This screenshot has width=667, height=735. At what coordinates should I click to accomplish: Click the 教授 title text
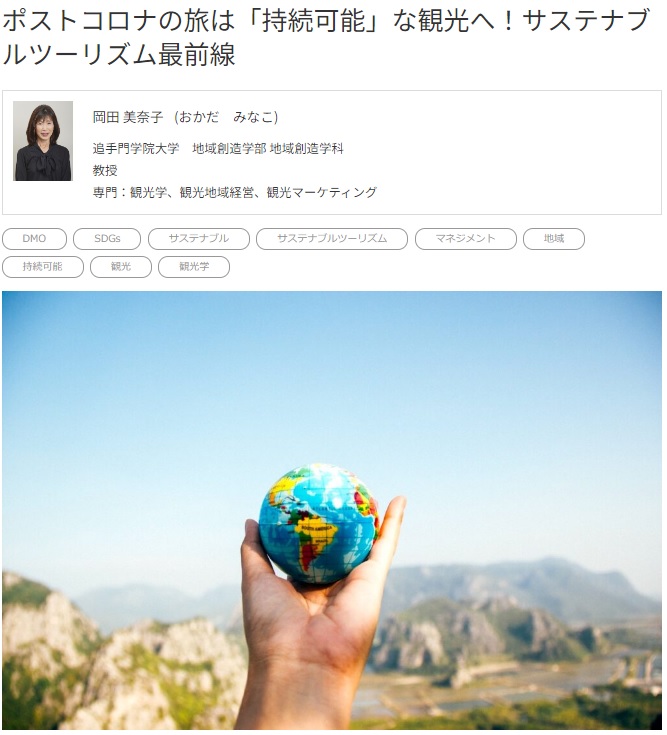coord(105,170)
